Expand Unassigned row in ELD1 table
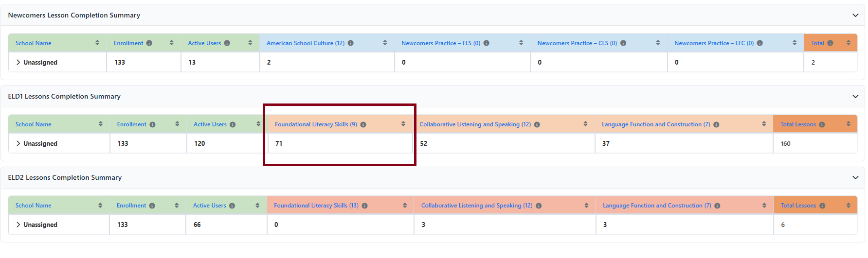This screenshot has height=258, width=868. pos(18,143)
